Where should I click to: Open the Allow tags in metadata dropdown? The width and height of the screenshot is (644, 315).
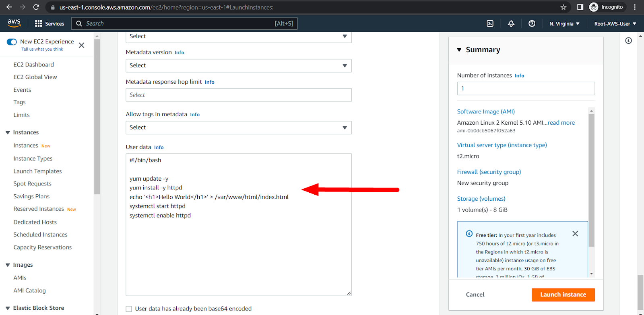(x=239, y=128)
